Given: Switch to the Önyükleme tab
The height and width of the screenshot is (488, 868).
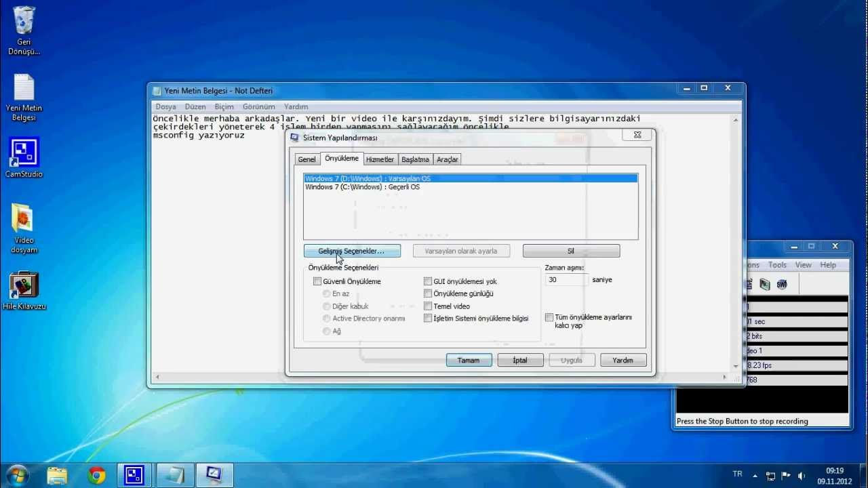Looking at the screenshot, I should pyautogui.click(x=342, y=159).
